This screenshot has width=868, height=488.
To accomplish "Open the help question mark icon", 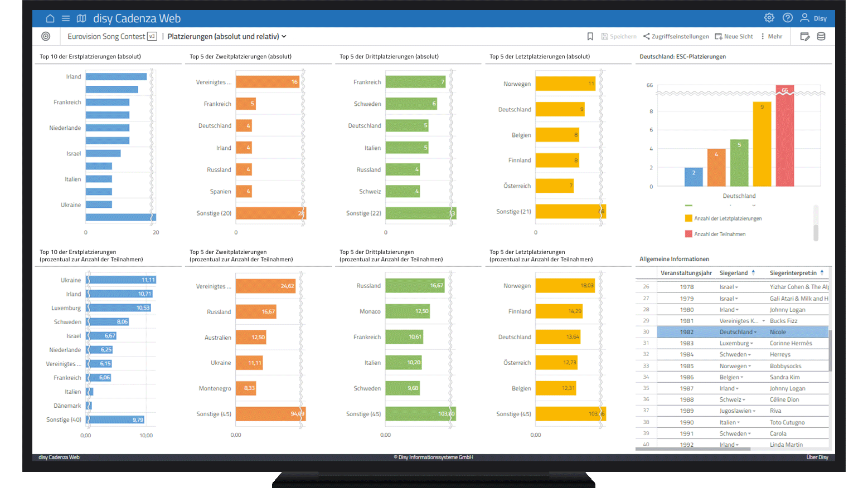I will (788, 18).
